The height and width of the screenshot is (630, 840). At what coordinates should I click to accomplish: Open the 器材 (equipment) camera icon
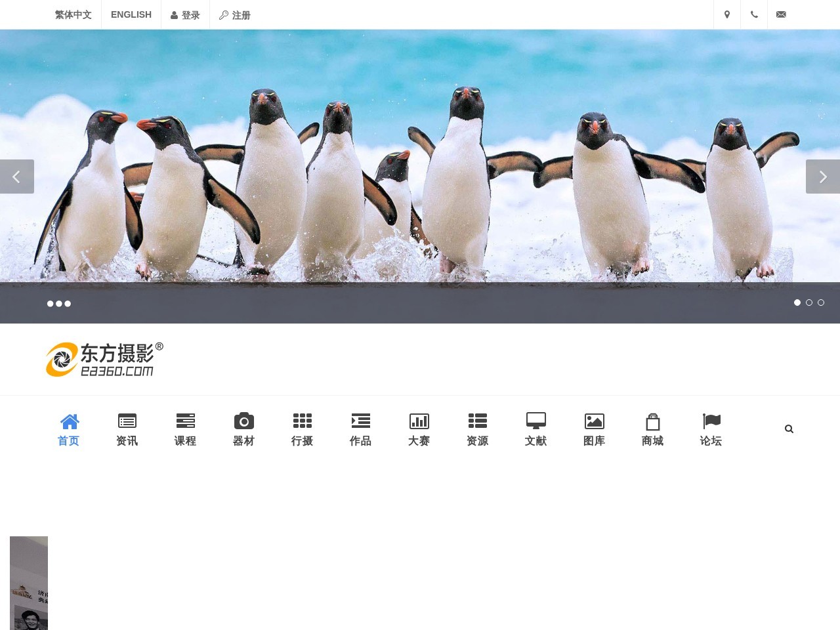pyautogui.click(x=243, y=421)
